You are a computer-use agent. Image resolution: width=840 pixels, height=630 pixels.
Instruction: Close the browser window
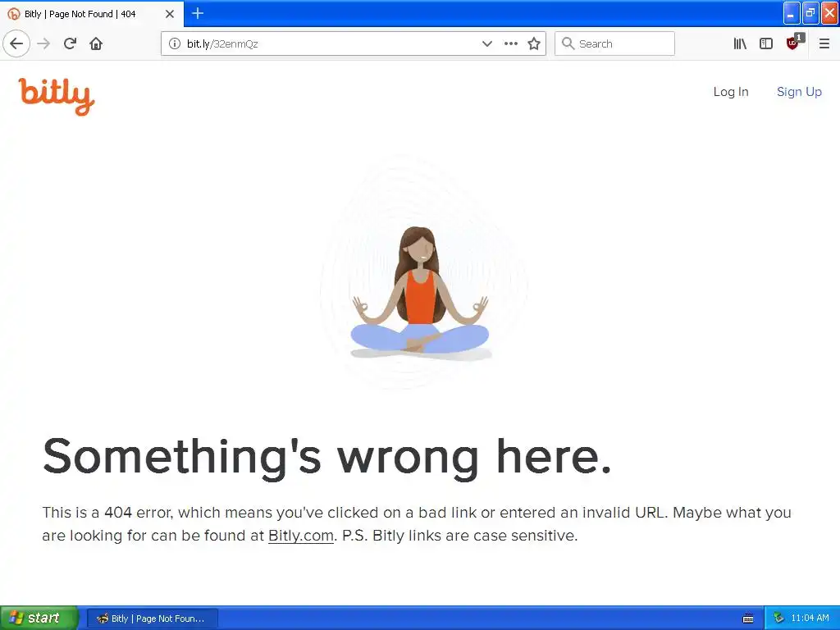829,13
